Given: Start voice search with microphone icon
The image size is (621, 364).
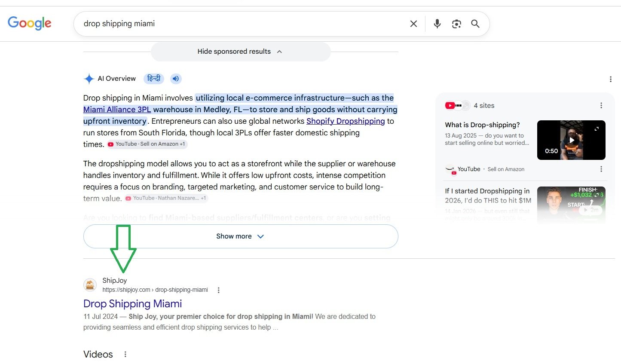Looking at the screenshot, I should tap(437, 24).
